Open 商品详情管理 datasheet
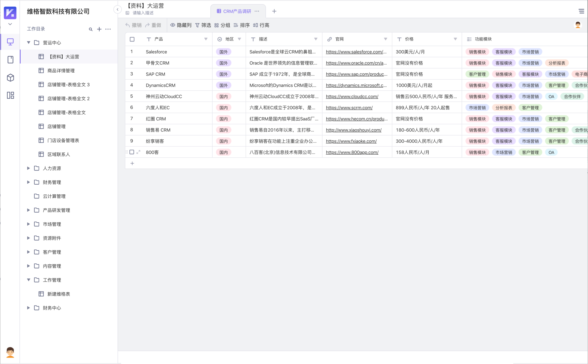The image size is (588, 364). (x=69, y=71)
